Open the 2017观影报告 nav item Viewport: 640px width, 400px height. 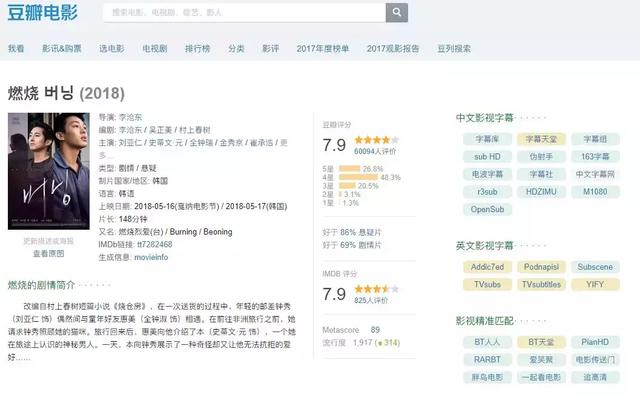point(393,49)
